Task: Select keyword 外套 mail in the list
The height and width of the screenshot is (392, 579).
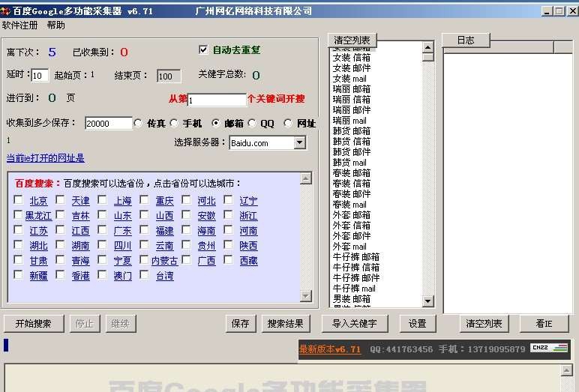Action: click(x=349, y=246)
